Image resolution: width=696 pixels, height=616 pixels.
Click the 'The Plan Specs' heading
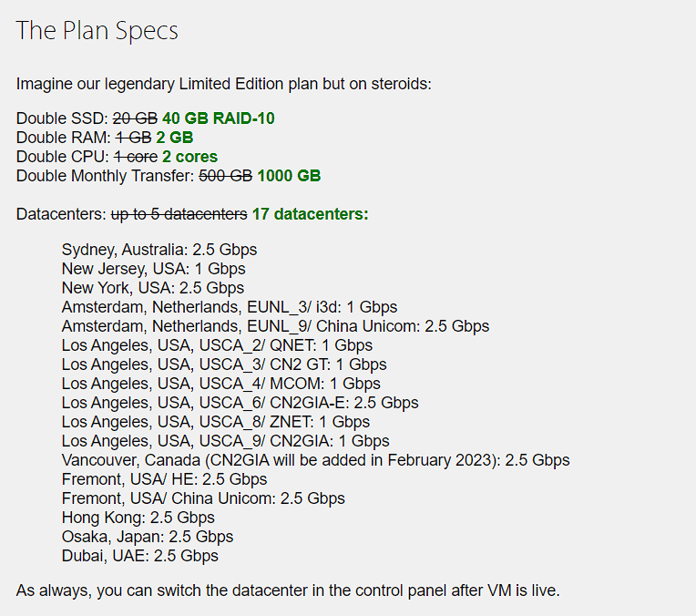point(97,31)
